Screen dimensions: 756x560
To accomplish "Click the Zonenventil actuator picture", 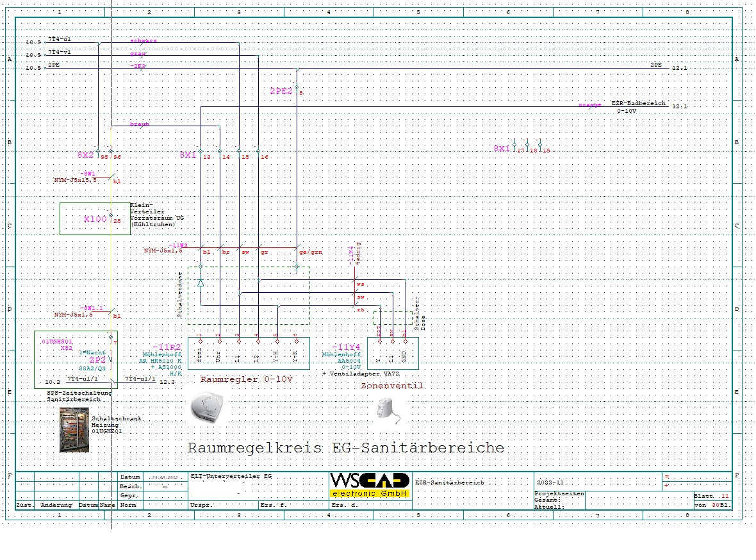I will [389, 411].
